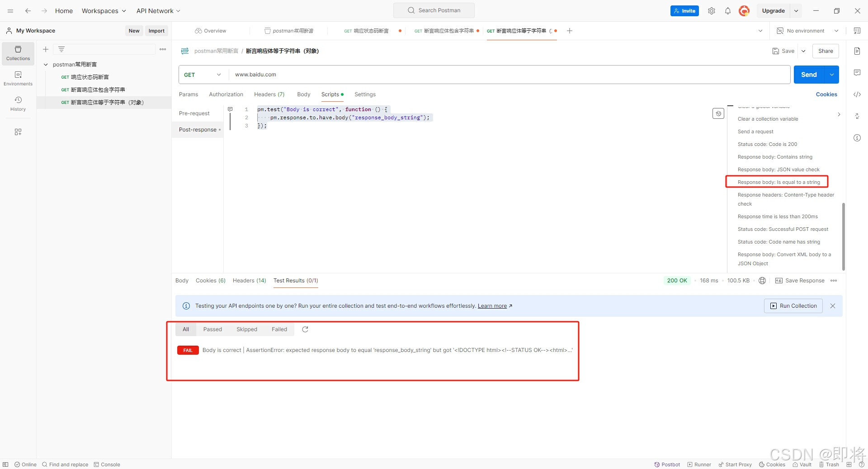
Task: Click the Cookies link near Send
Action: 826,94
